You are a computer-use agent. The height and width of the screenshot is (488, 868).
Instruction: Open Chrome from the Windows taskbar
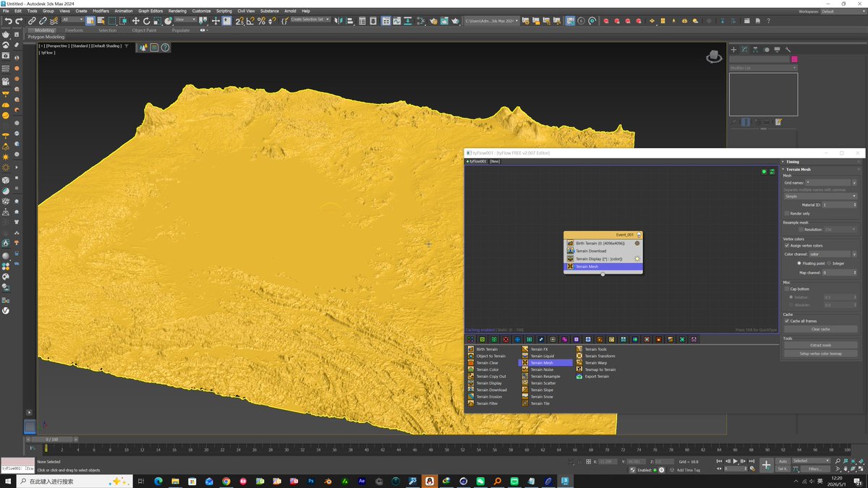tap(226, 481)
